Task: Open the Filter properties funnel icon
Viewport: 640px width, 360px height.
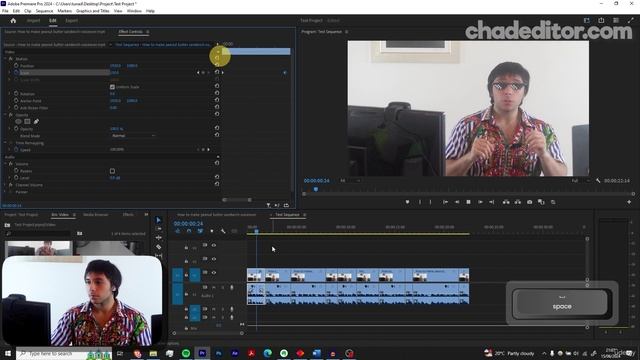Action: pos(268,205)
